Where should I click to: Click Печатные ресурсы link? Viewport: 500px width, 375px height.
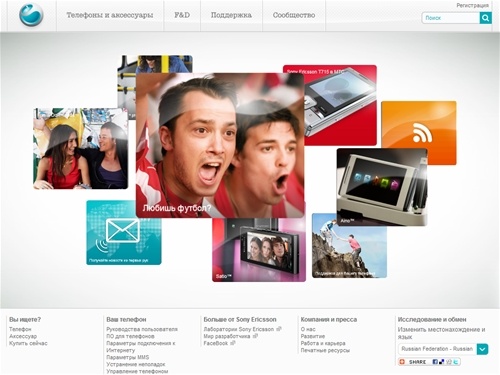pos(325,350)
